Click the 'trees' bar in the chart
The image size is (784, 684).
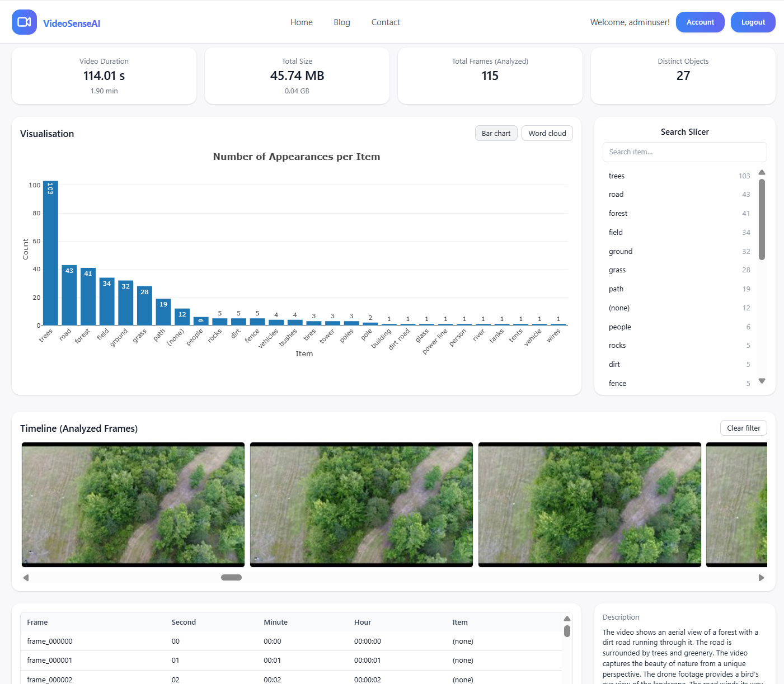[50, 253]
